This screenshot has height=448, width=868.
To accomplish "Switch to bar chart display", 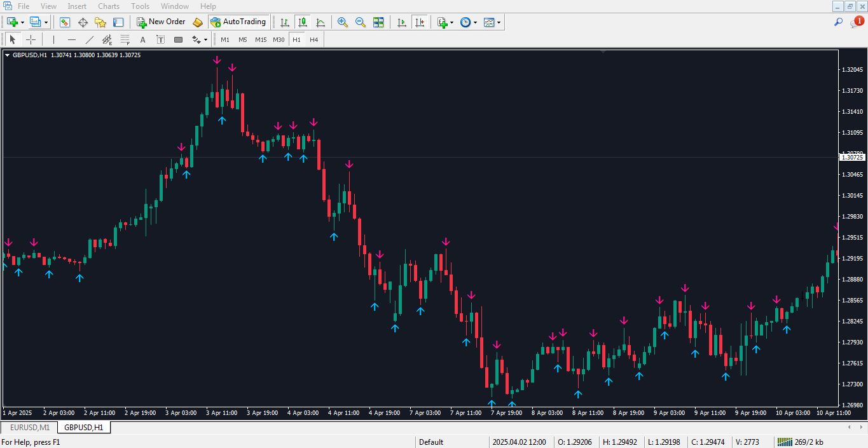I will 285,22.
